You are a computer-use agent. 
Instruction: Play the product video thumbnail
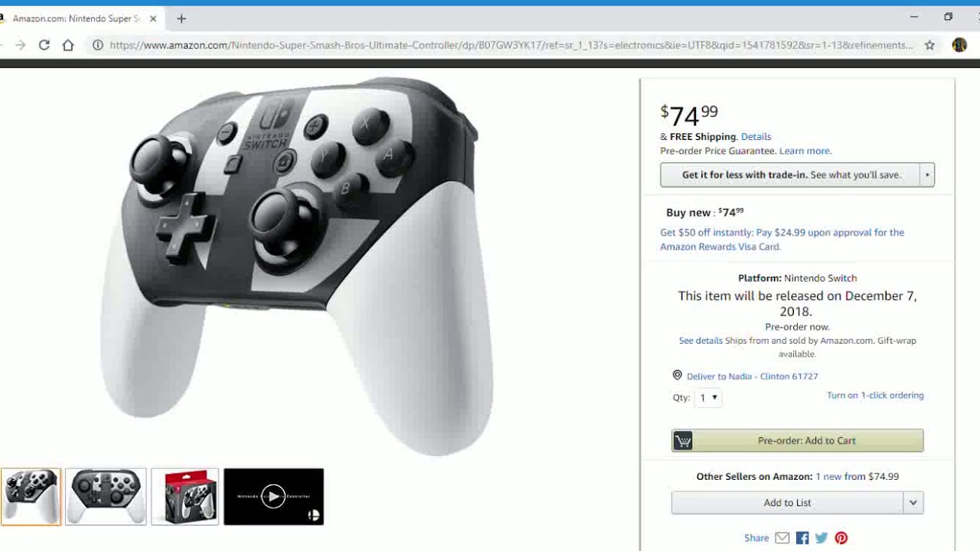click(x=273, y=497)
